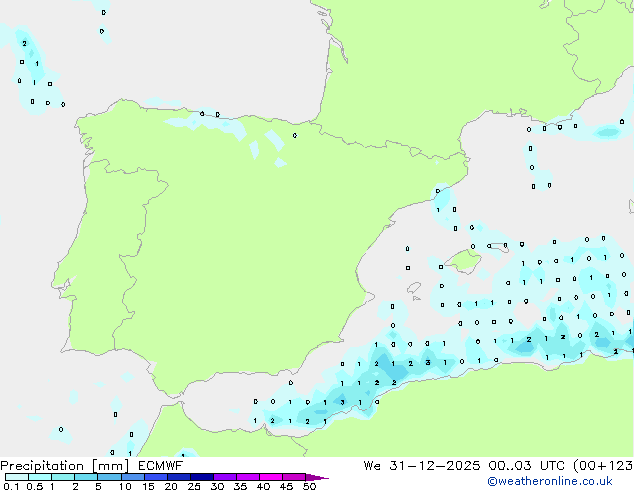Click the "We" weekday label
The height and width of the screenshot is (490, 634).
372,466
